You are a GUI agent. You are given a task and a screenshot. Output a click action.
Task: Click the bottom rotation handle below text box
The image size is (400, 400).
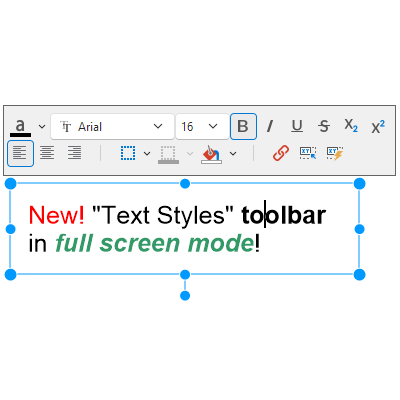[185, 295]
